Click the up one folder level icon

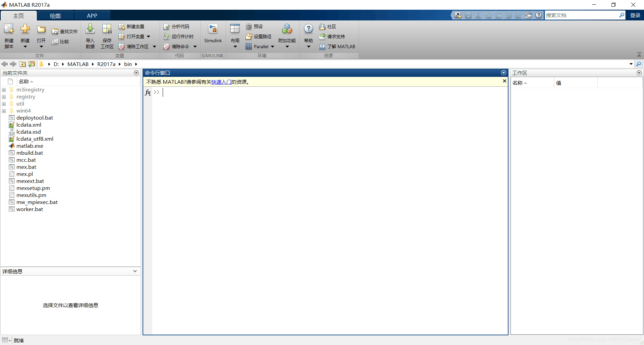tap(22, 64)
